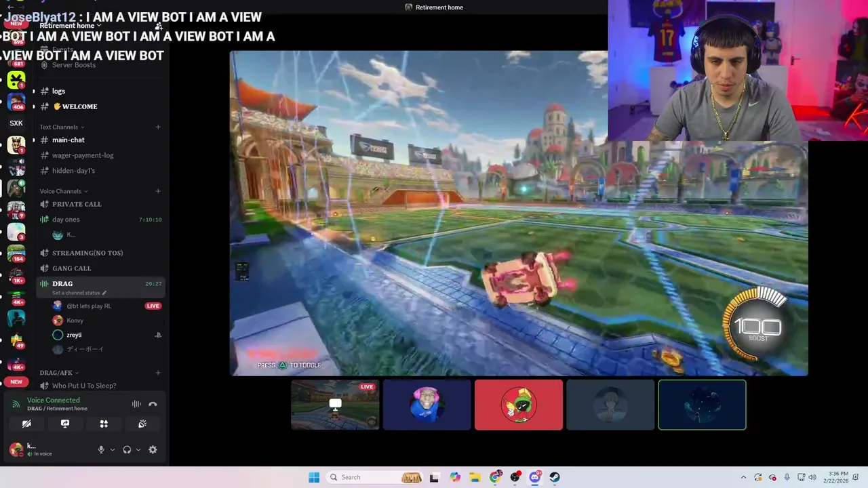Open the green yen-icon server

[16, 80]
